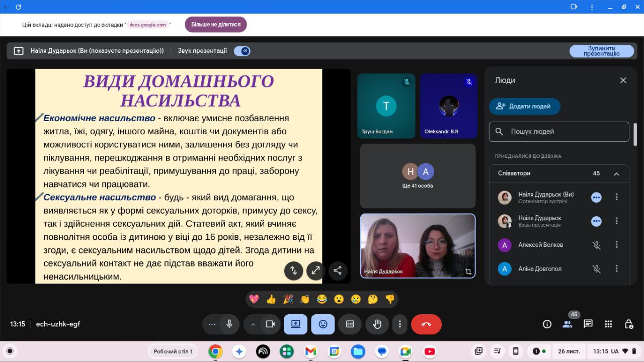Expand audio settings arrow near camera
This screenshot has width=644, height=362.
tap(253, 324)
